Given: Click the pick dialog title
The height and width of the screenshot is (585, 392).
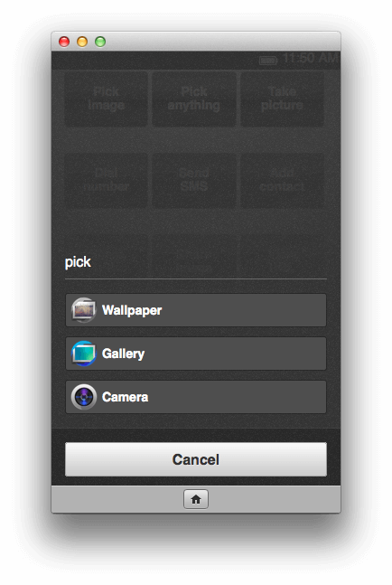Looking at the screenshot, I should tap(78, 262).
